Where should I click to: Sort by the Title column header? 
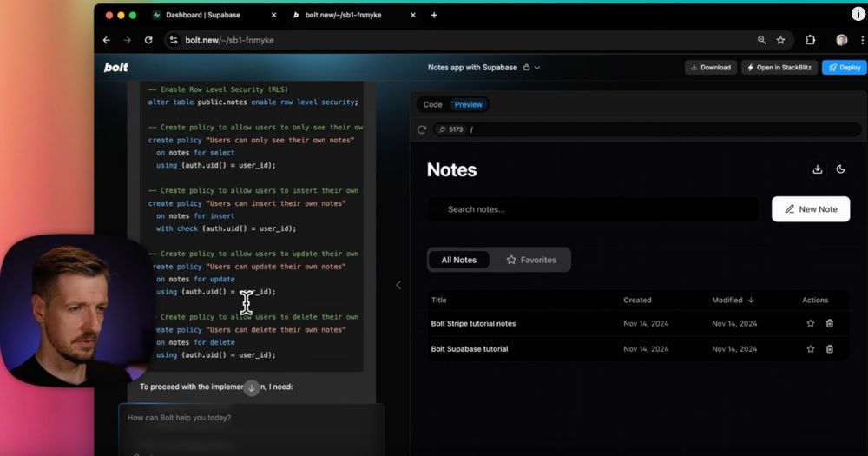coord(439,300)
